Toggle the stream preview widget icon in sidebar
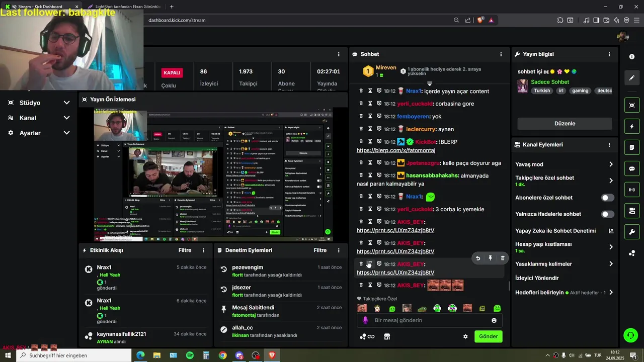The height and width of the screenshot is (362, 644). click(632, 105)
